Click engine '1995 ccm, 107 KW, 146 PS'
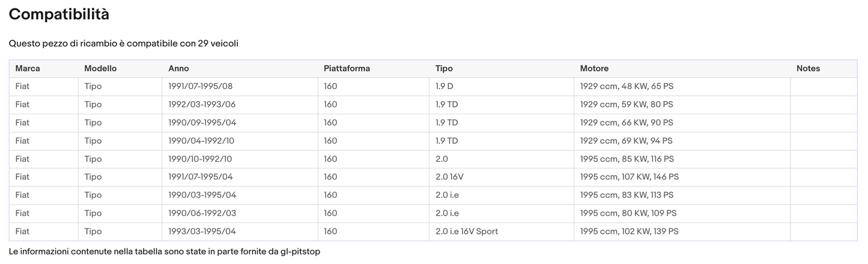Viewport: 868px width, 264px height. [x=630, y=177]
